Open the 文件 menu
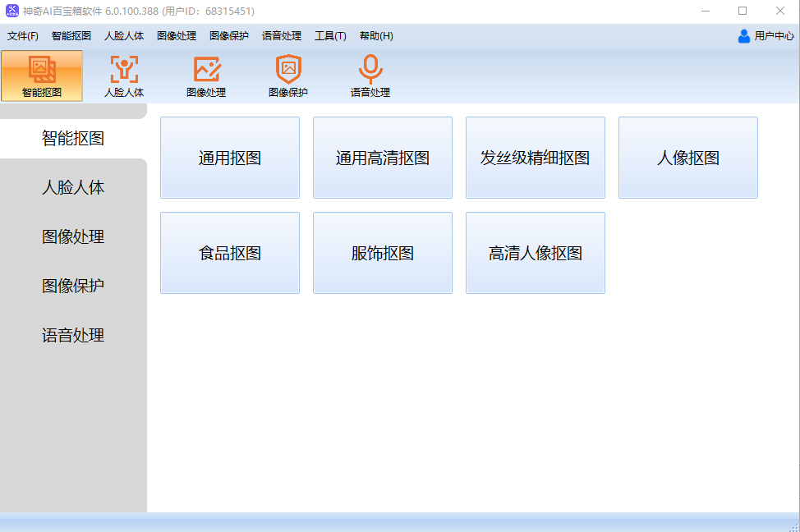 pos(21,36)
